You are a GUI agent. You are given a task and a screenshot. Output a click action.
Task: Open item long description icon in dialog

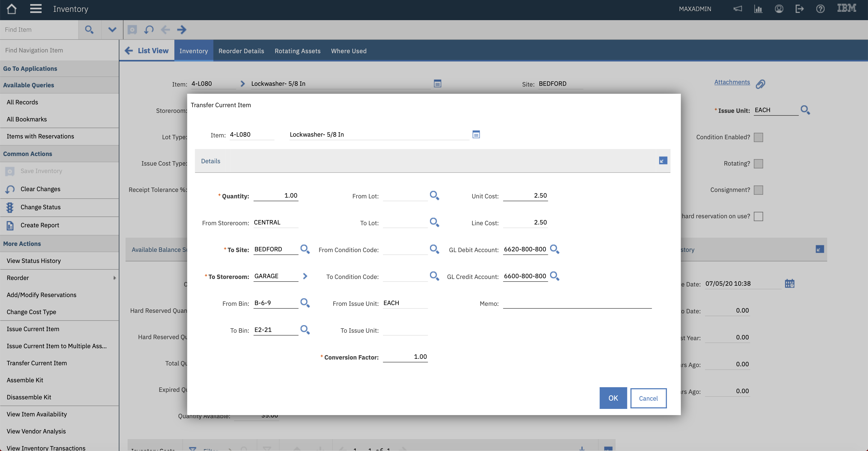(x=476, y=134)
